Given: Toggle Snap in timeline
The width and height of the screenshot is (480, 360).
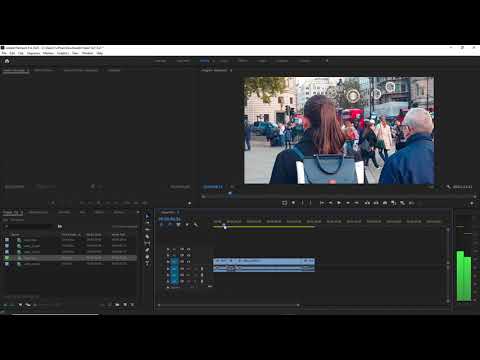Looking at the screenshot, I should [170, 225].
